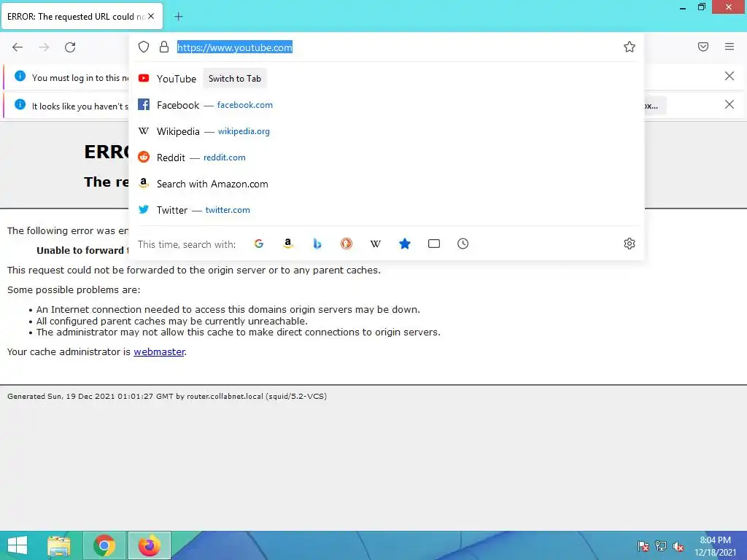The width and height of the screenshot is (747, 560).
Task: Open tracking protection shield icon
Action: coord(144,47)
